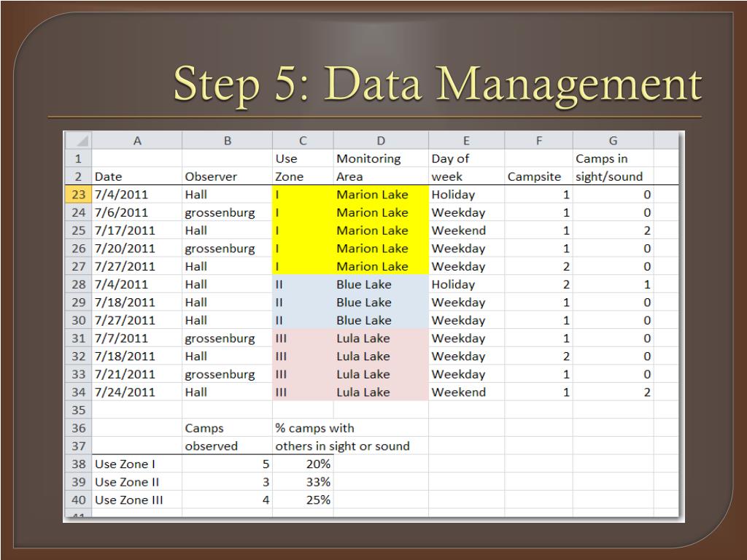Click Campsite value 2 in row 27
Viewport: 747px width, 560px height.
[x=539, y=266]
